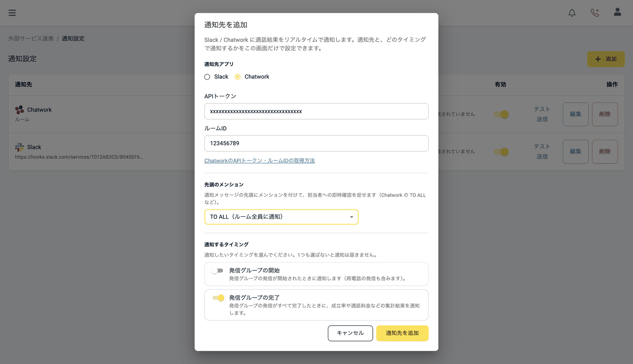Click 削除 for the Chatwork row
Screen dimensions: 633x364
click(x=605, y=114)
